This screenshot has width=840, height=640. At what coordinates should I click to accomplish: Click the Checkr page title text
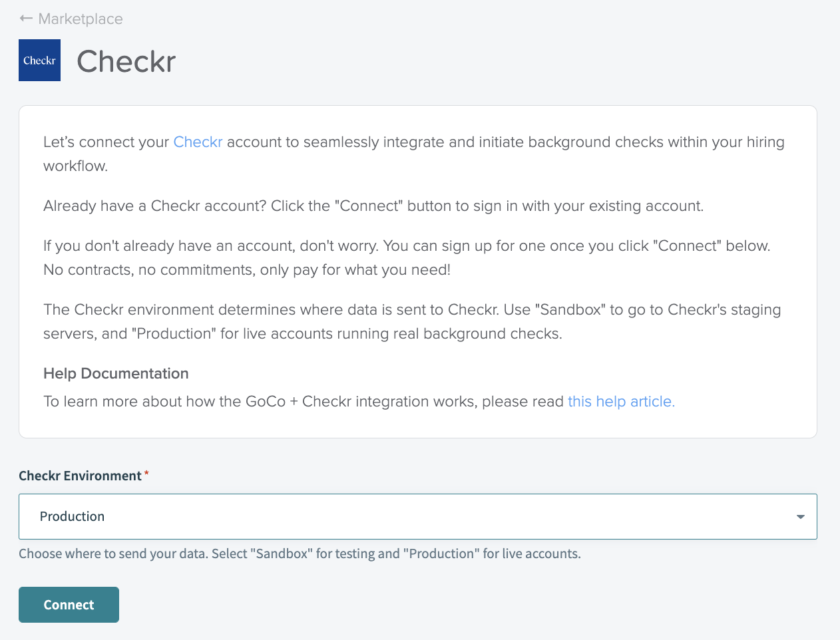pyautogui.click(x=126, y=61)
